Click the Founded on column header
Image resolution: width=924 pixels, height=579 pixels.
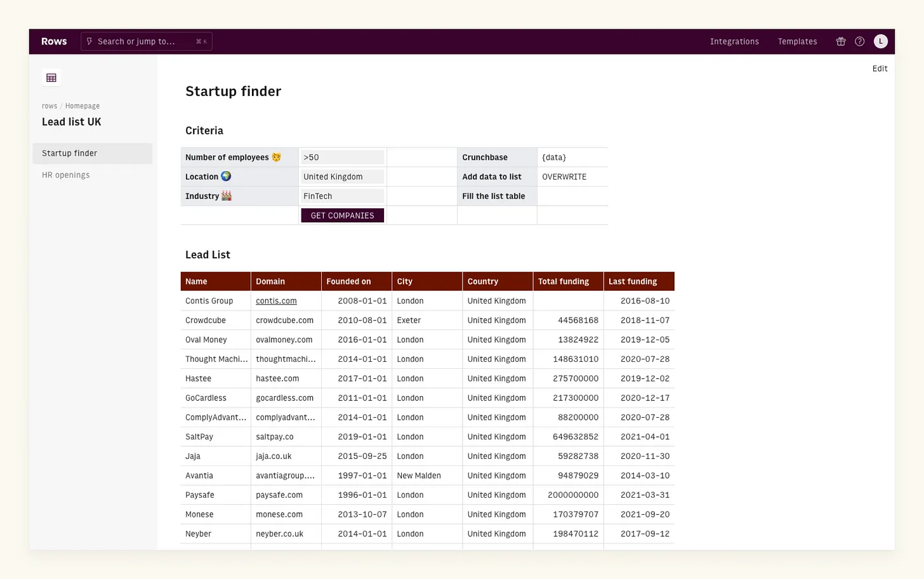point(357,281)
